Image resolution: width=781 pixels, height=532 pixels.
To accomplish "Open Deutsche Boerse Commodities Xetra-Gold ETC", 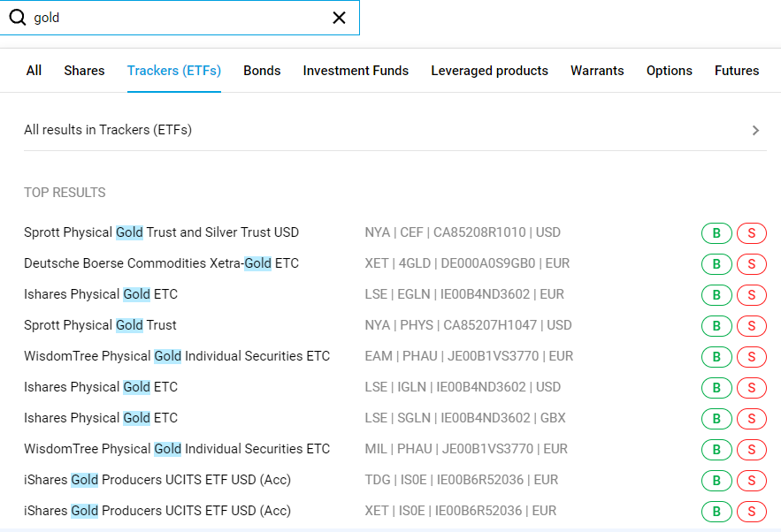I will [161, 263].
